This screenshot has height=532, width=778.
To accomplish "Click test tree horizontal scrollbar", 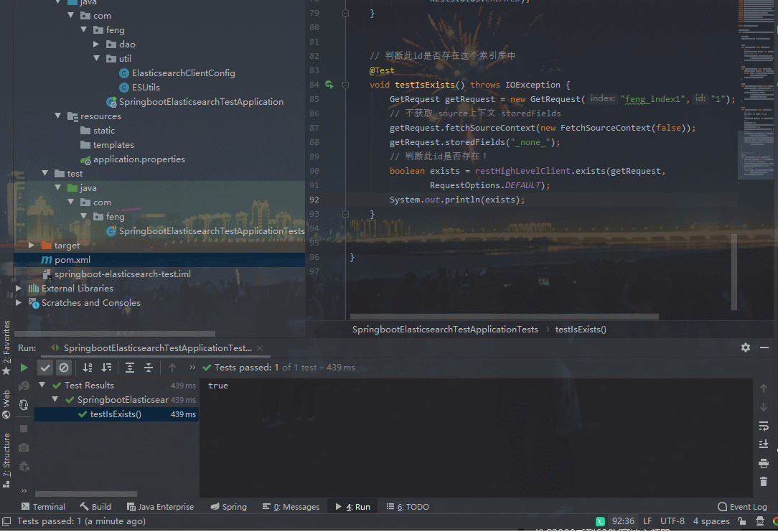I will click(86, 494).
